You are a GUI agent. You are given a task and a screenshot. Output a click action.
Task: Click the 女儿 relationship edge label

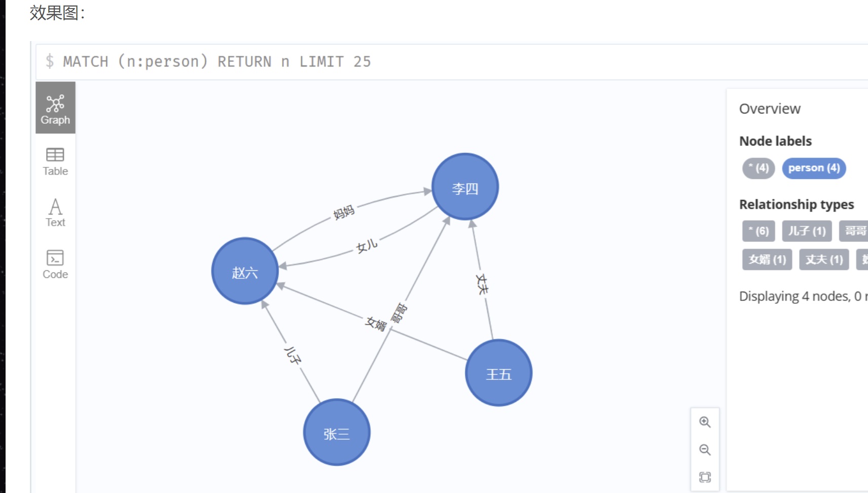(x=367, y=246)
